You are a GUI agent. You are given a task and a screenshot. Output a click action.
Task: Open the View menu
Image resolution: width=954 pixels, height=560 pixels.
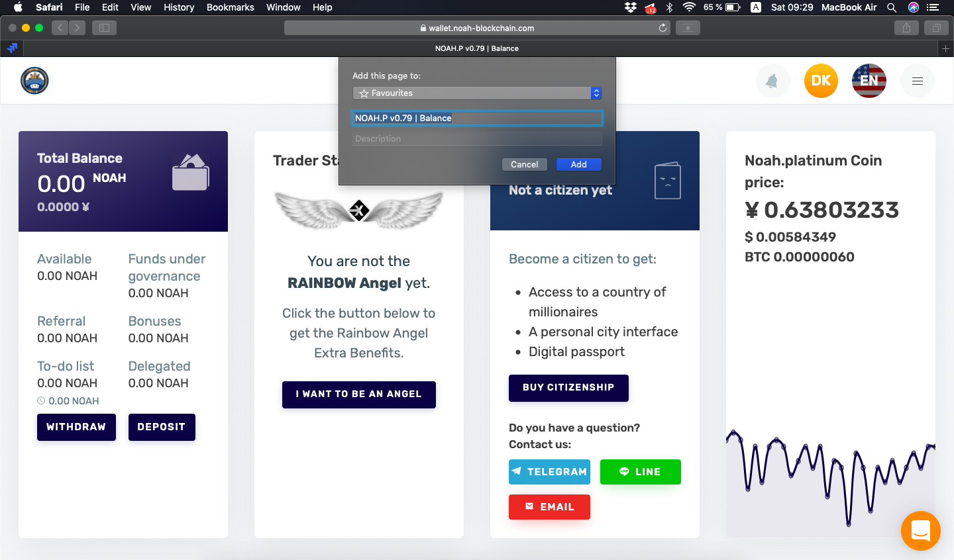(x=140, y=7)
